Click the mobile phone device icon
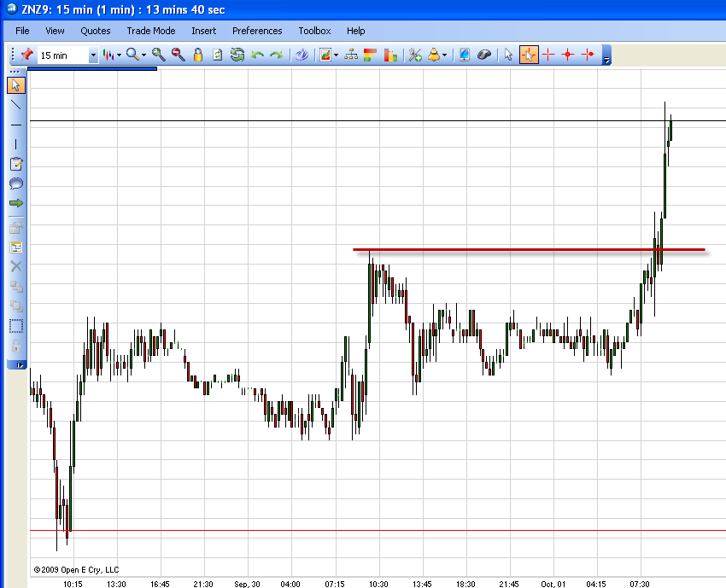The width and height of the screenshot is (726, 588). [464, 55]
